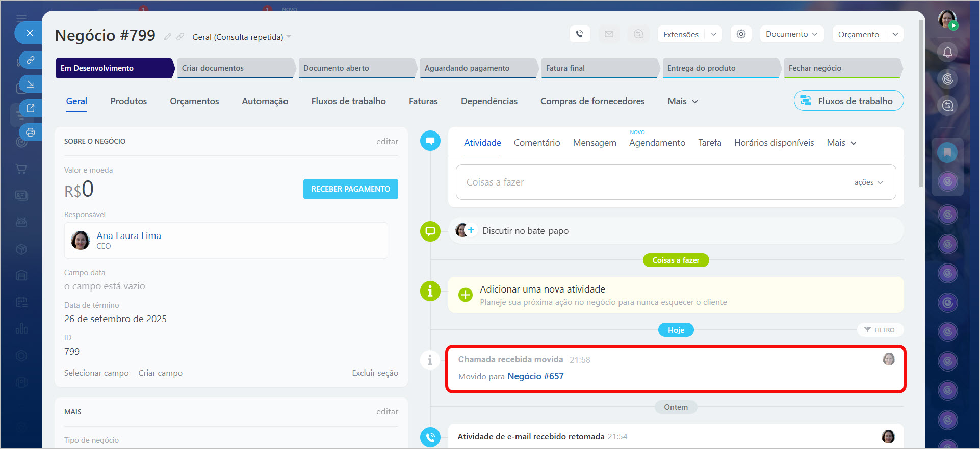This screenshot has width=980, height=449.
Task: Click the printer icon on left panel
Action: (30, 133)
